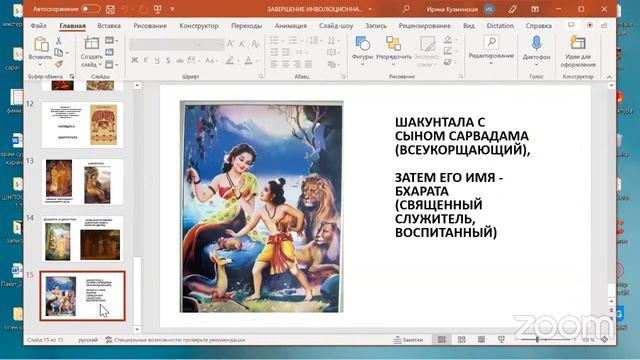Open the slide Layout dropdown icon

click(x=111, y=40)
